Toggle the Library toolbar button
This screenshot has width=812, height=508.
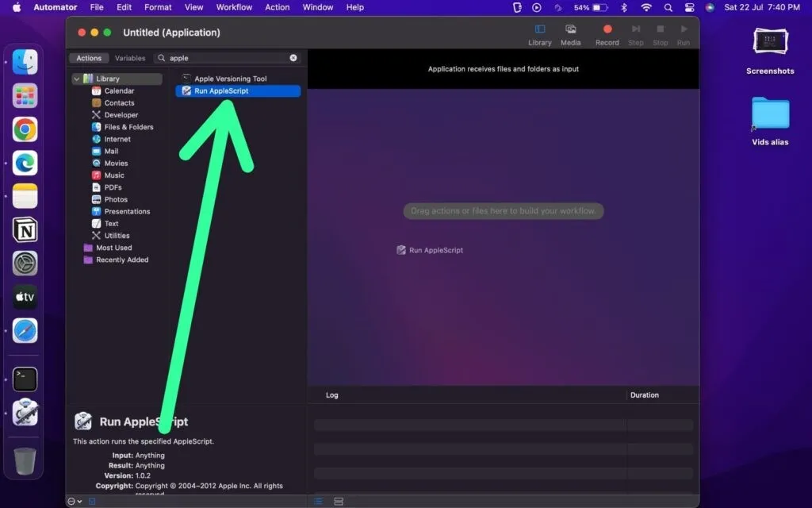(539, 35)
